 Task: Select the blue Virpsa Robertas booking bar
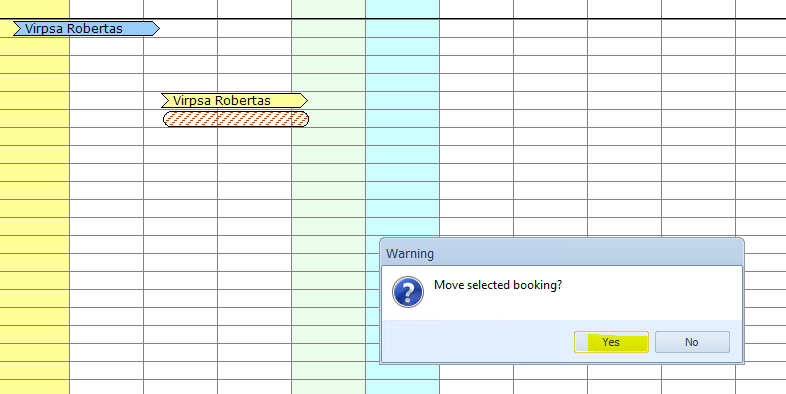pos(86,29)
